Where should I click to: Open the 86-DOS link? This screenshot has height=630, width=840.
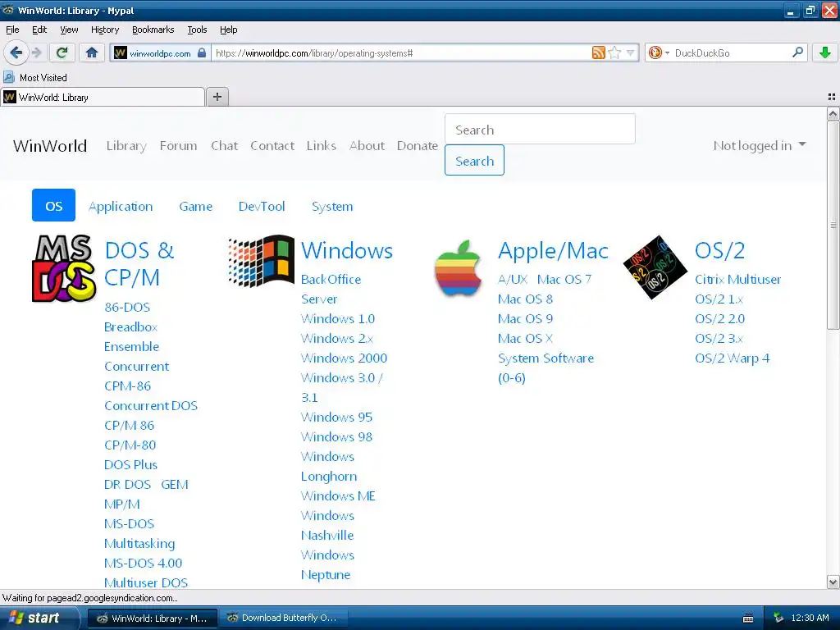pyautogui.click(x=127, y=307)
